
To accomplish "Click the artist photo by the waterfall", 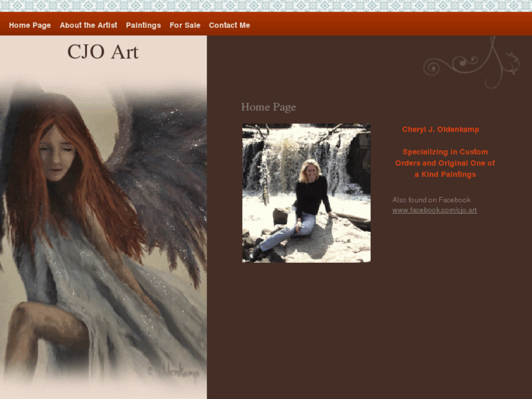I will (307, 193).
